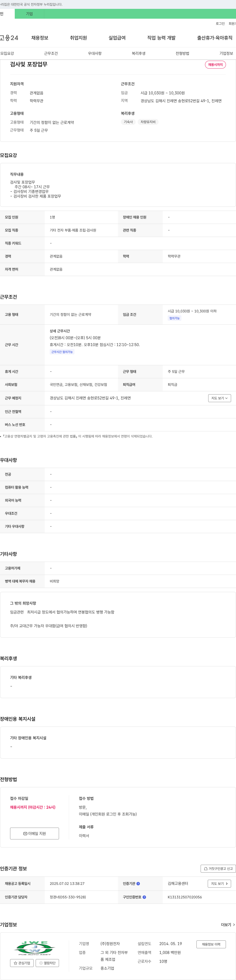Screen dimensions: 236x980
Task: Open the 취업지원 menu
Action: (x=78, y=38)
